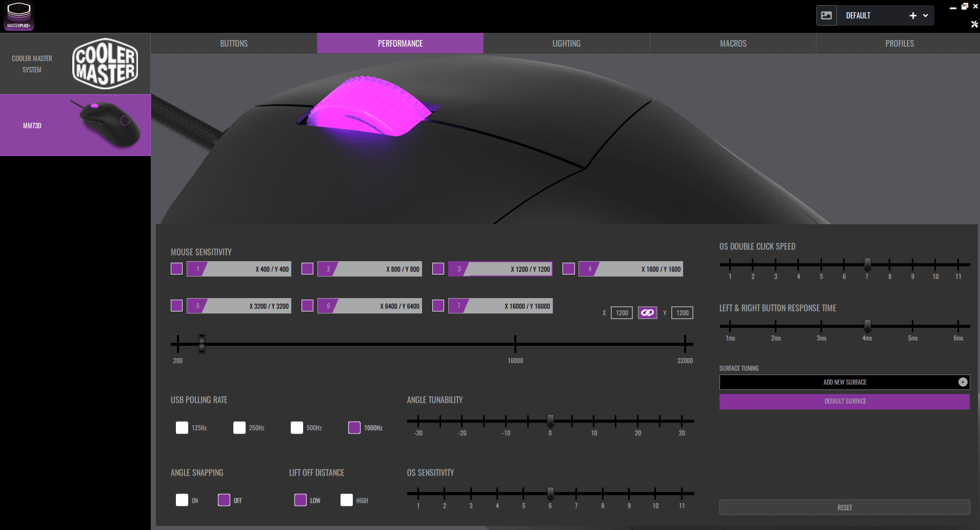Image resolution: width=980 pixels, height=530 pixels.
Task: Expand the profile dropdown arrow
Action: tap(926, 15)
